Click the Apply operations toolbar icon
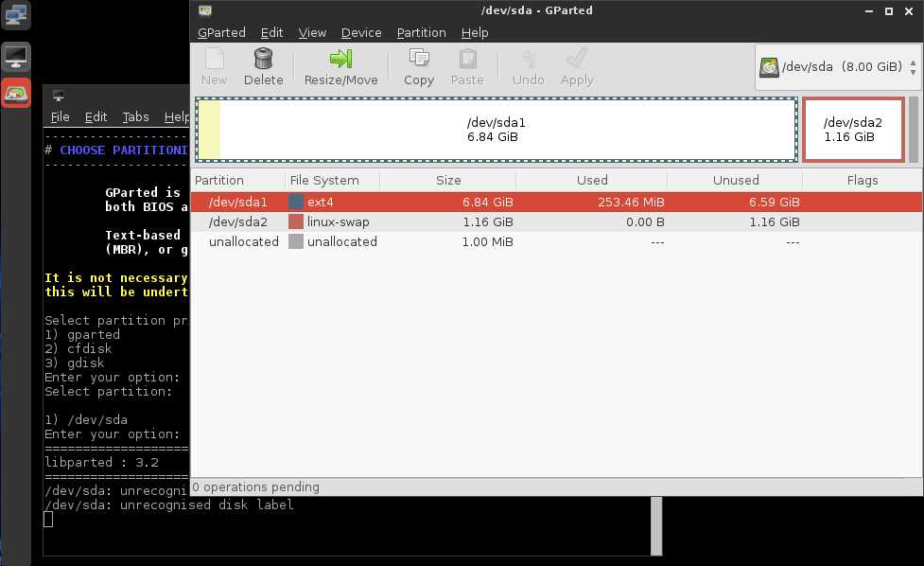 (577, 66)
